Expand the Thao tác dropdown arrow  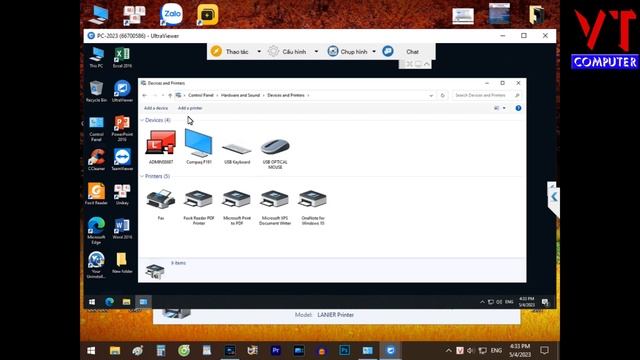pyautogui.click(x=259, y=51)
